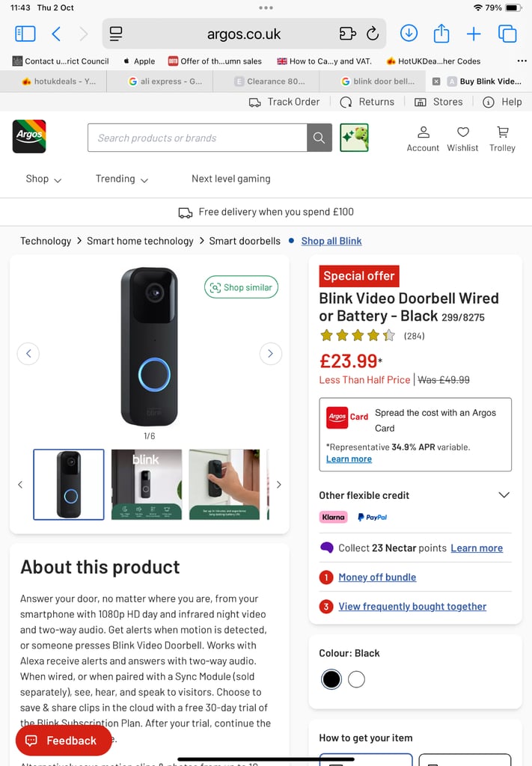Open the Money off bundle link
The height and width of the screenshot is (766, 532).
pos(377,577)
